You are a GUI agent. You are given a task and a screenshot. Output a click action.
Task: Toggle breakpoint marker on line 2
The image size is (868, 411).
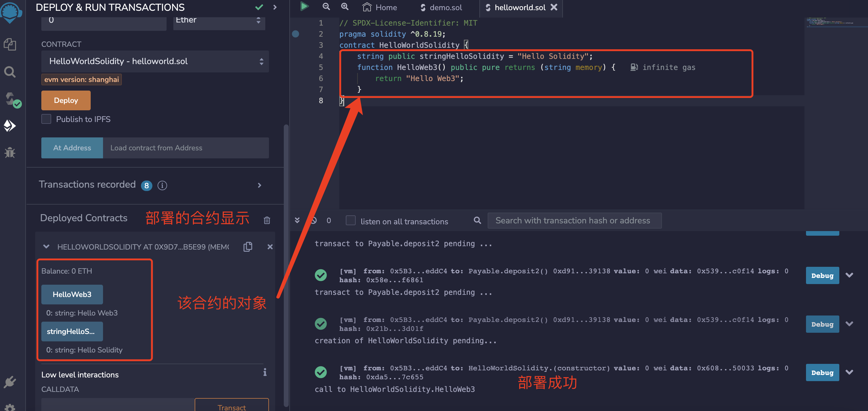pos(296,34)
